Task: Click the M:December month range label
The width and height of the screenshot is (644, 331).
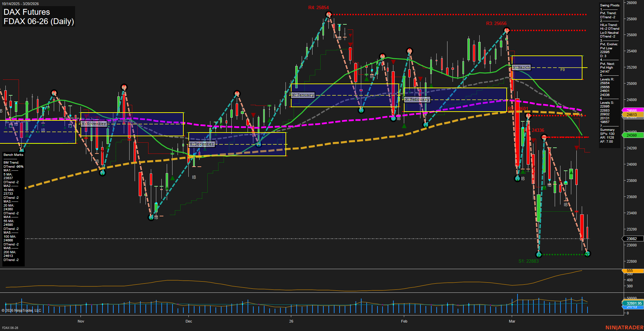Action: [x=202, y=144]
